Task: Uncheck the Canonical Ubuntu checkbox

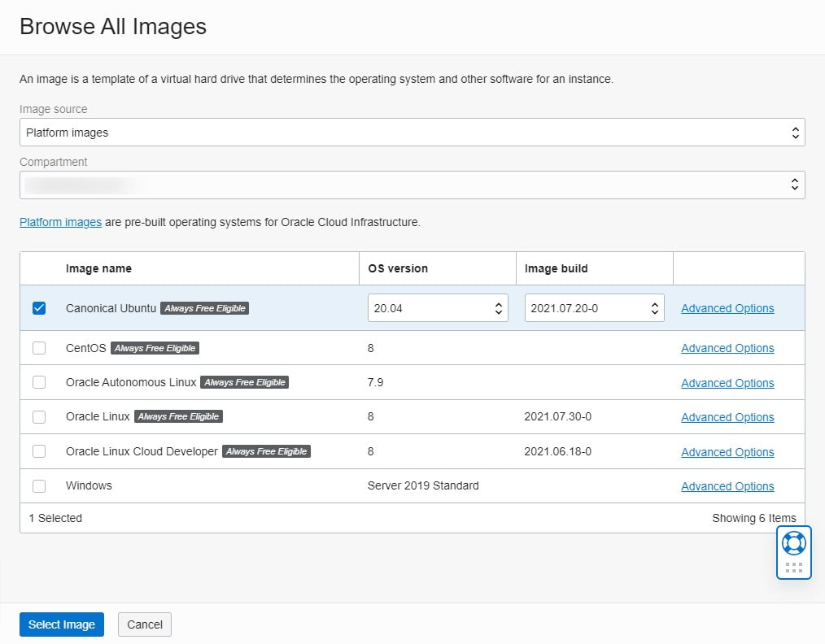Action: point(39,308)
